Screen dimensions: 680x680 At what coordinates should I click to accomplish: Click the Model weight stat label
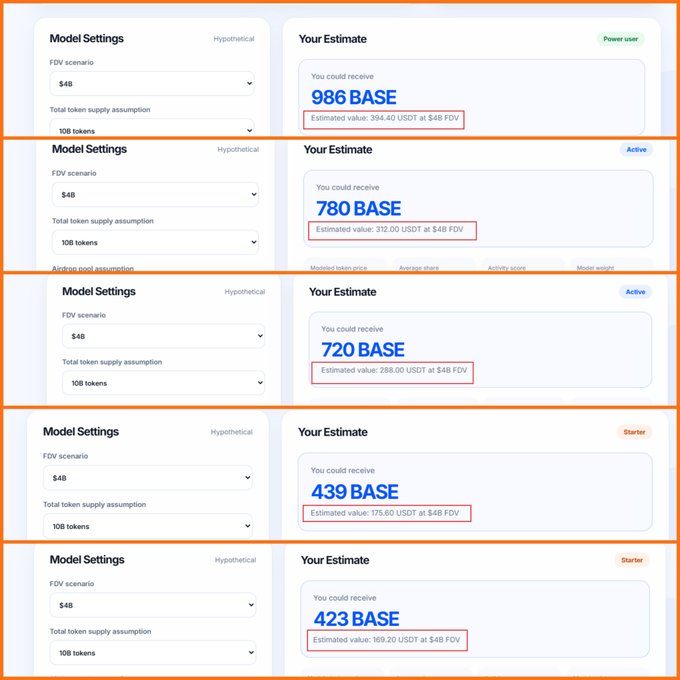click(x=595, y=268)
